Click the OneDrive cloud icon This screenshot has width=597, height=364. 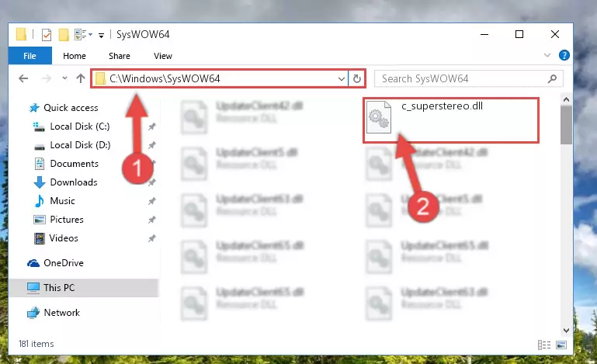33,263
